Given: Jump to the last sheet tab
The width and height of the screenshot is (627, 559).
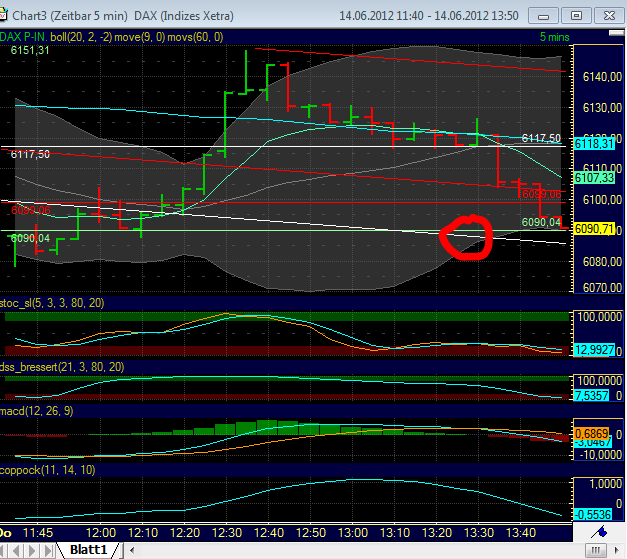Looking at the screenshot, I should pyautogui.click(x=48, y=551).
